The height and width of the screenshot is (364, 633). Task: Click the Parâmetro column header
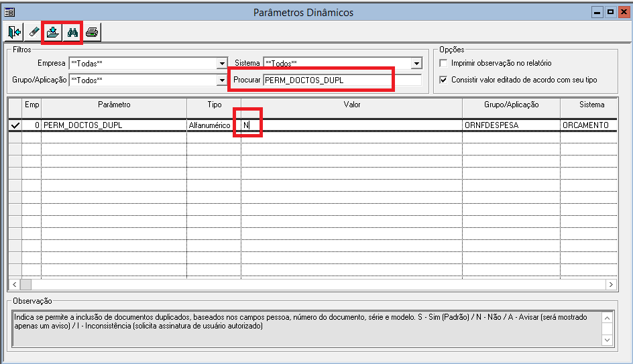[x=114, y=105]
